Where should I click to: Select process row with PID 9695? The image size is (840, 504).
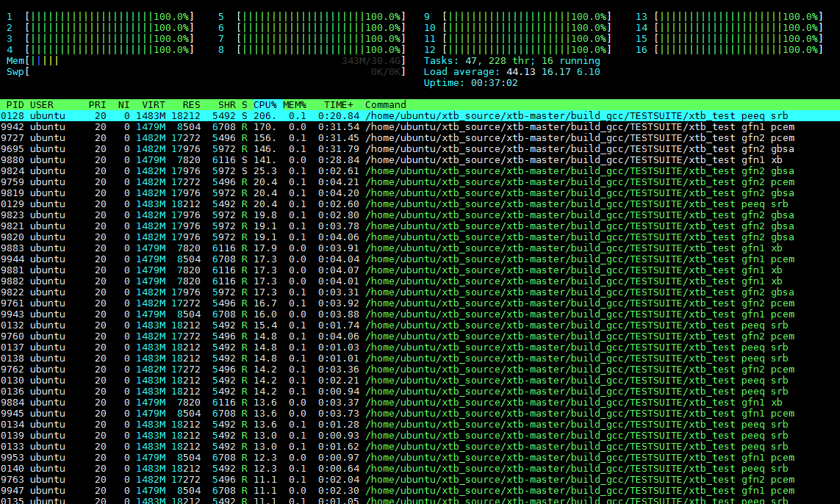(420, 149)
